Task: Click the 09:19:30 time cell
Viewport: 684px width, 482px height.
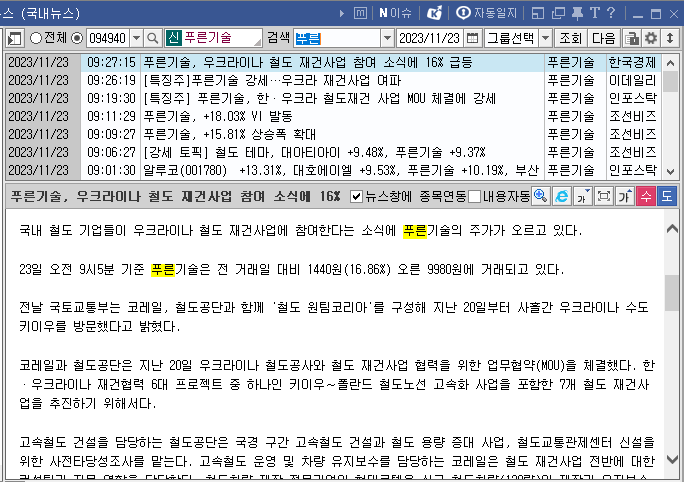Action: [111, 98]
